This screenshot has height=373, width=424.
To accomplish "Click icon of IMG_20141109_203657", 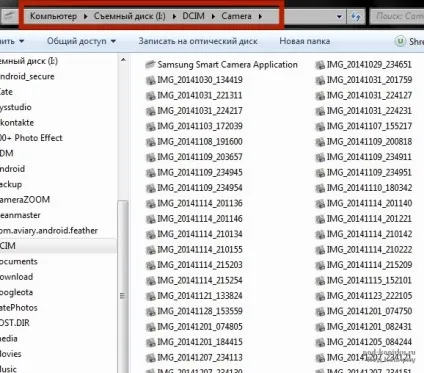I will pos(151,157).
